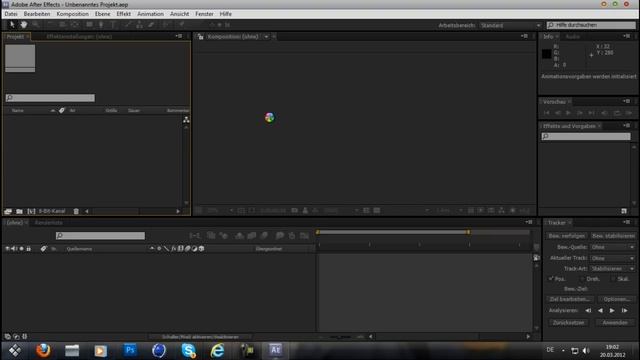This screenshot has height=360, width=640.
Task: Click the composition snapshot camera icon
Action: [x=294, y=211]
